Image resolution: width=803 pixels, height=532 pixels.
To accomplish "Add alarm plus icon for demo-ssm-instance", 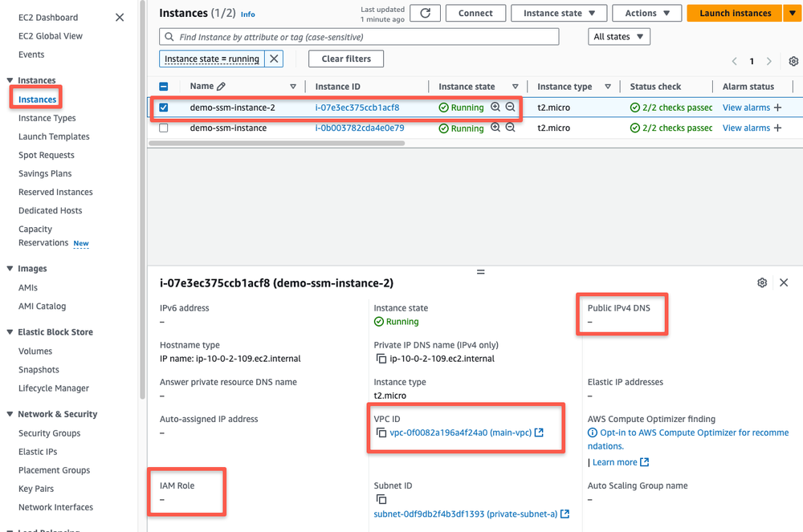I will pyautogui.click(x=778, y=128).
